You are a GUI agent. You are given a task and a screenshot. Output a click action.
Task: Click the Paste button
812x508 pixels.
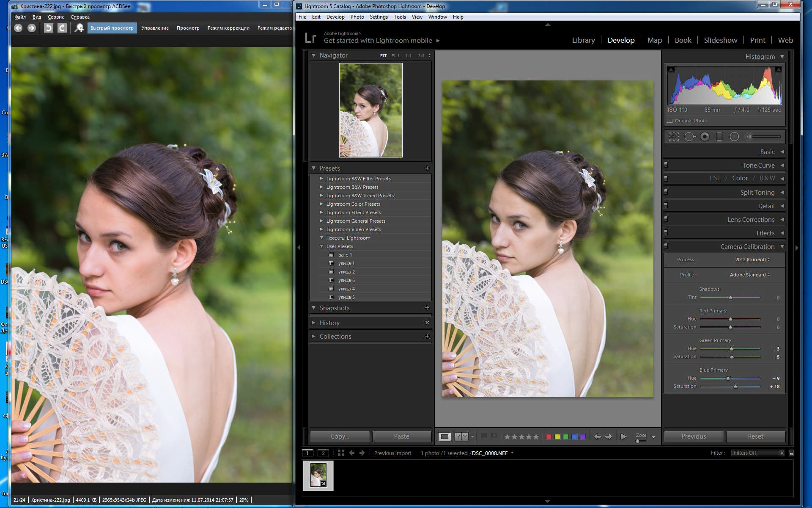pyautogui.click(x=401, y=436)
